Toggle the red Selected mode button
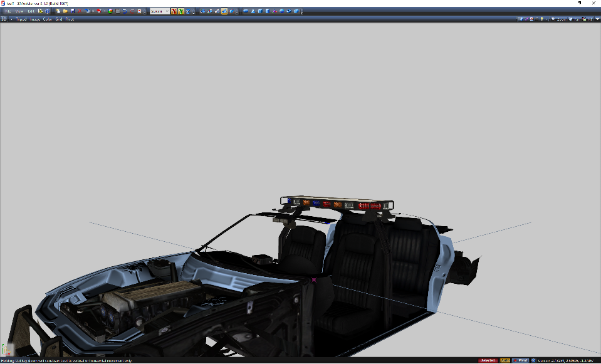 pyautogui.click(x=488, y=360)
